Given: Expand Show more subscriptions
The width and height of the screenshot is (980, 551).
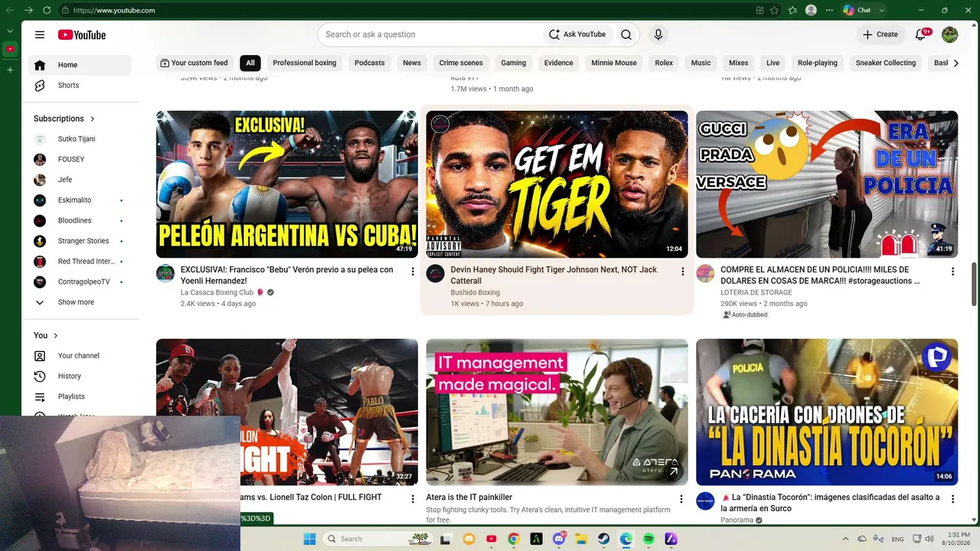Looking at the screenshot, I should [80, 302].
